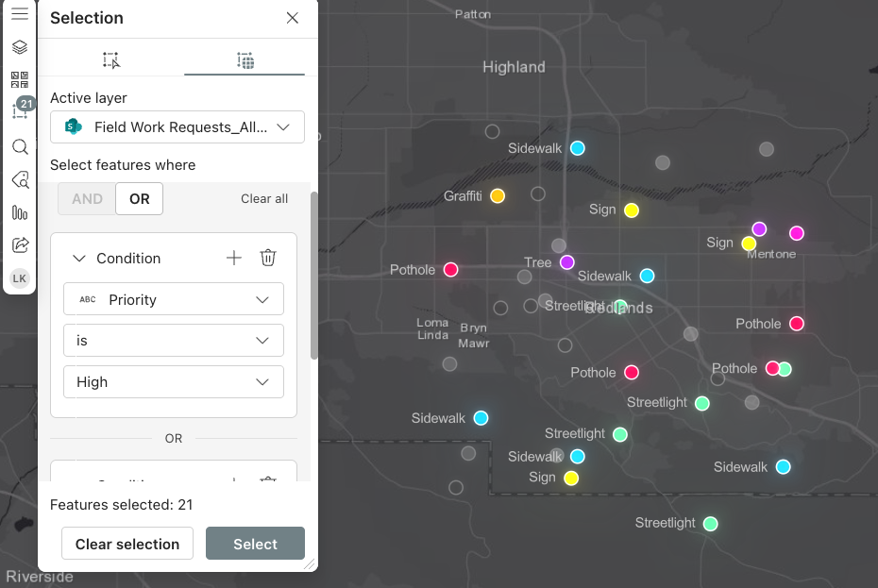Toggle the OR operator
Screen dimensions: 878x588
point(140,199)
